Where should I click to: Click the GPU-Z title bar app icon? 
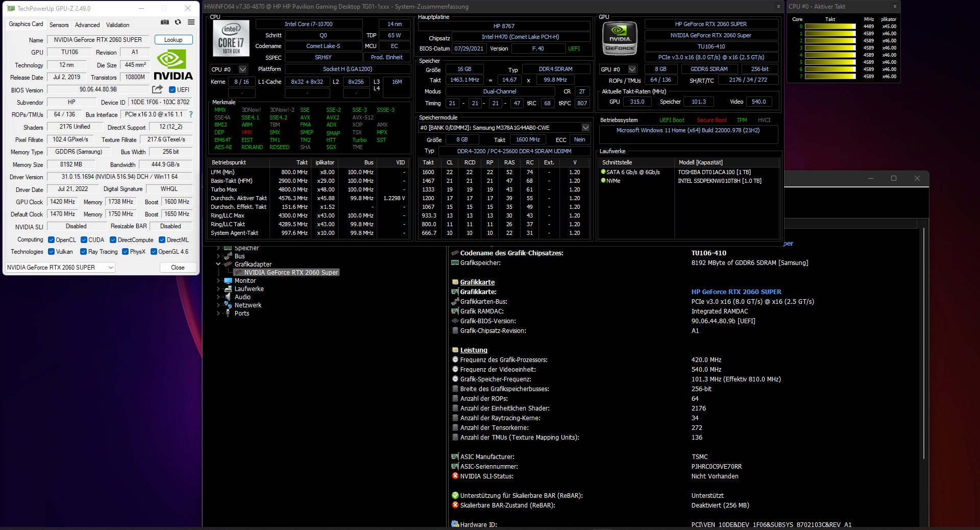pos(11,8)
